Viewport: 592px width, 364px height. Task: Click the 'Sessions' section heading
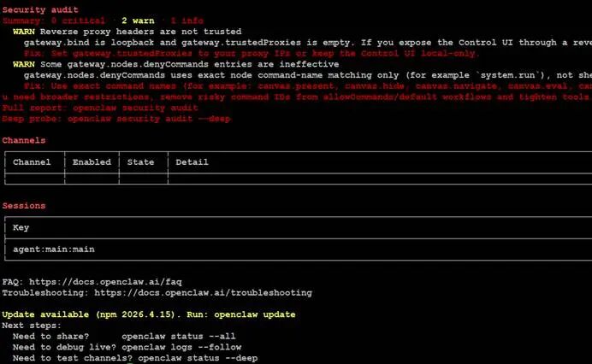[24, 206]
